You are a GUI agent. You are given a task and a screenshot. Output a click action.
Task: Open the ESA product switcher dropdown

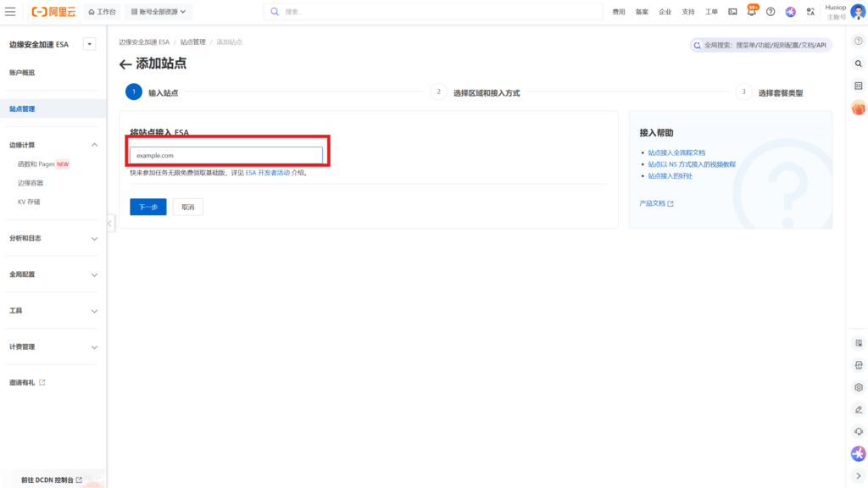coord(90,44)
